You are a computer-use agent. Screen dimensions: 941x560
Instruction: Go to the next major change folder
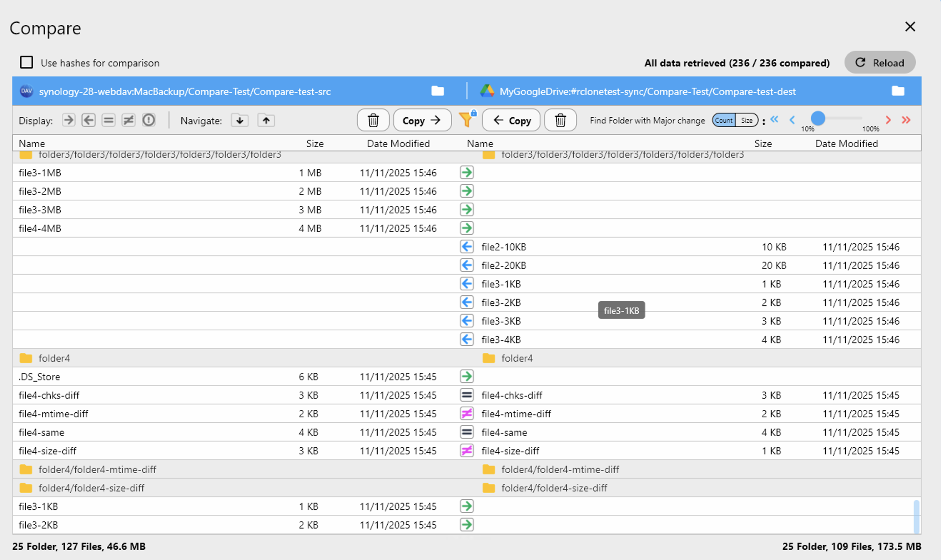[x=888, y=120]
